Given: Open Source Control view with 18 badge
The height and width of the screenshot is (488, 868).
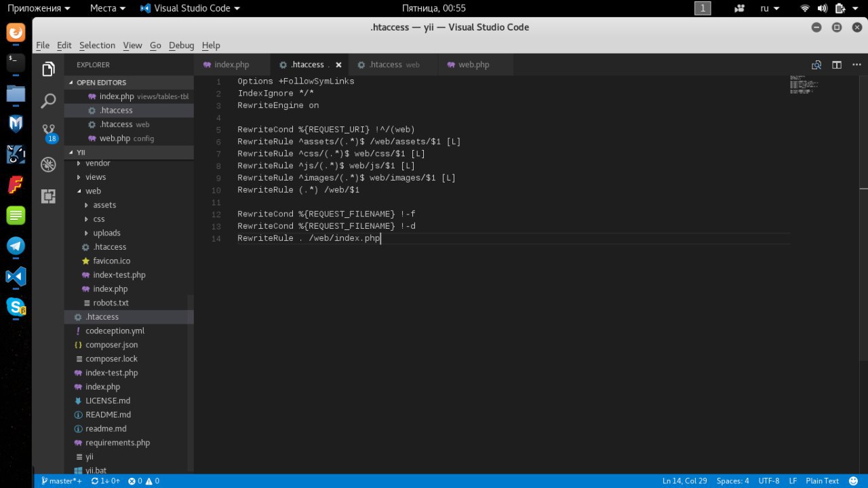Looking at the screenshot, I should coord(49,132).
